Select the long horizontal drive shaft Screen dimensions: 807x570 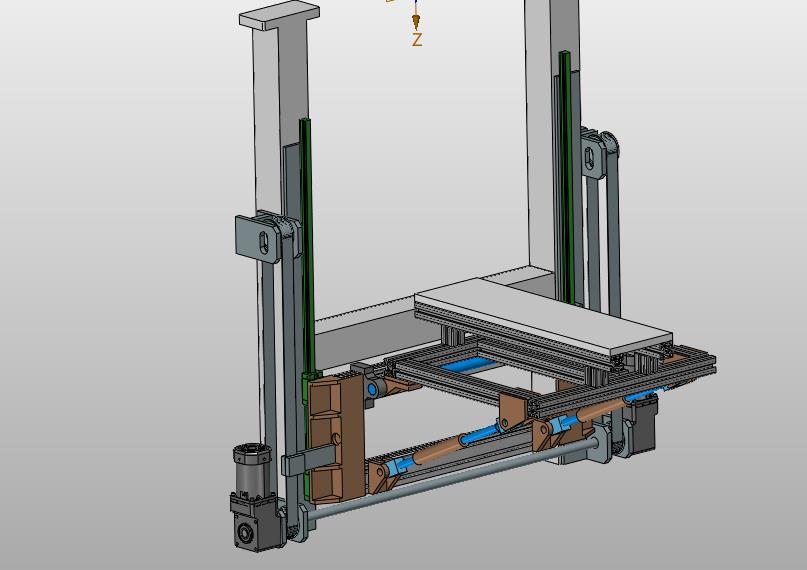tap(453, 477)
